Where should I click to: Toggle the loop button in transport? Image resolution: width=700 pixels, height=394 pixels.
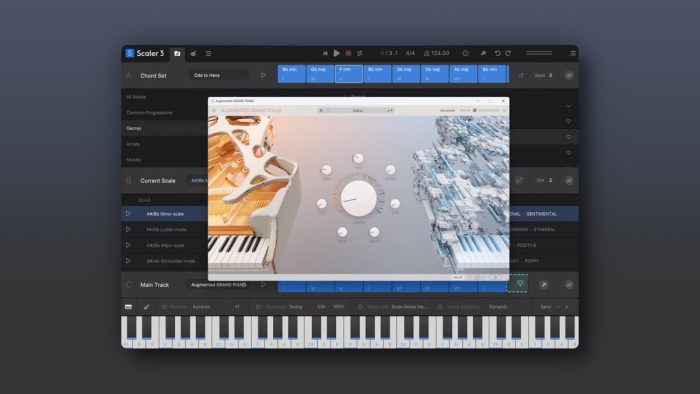point(360,53)
